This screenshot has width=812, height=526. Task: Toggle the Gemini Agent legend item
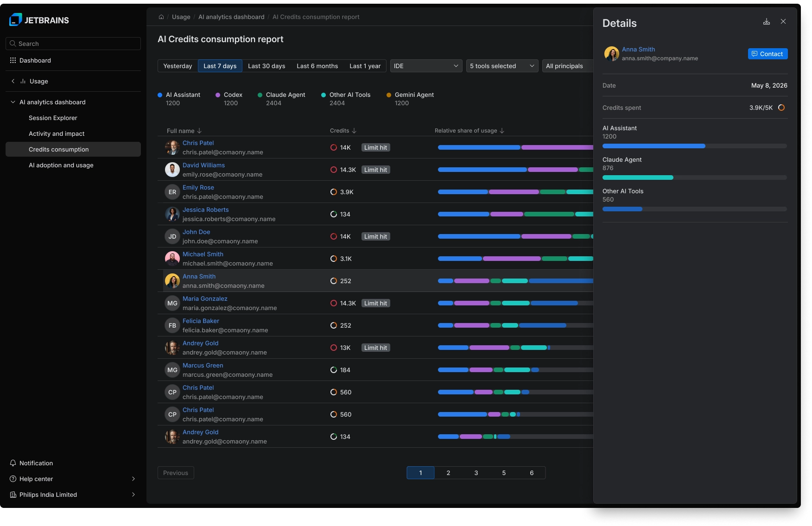[410, 99]
